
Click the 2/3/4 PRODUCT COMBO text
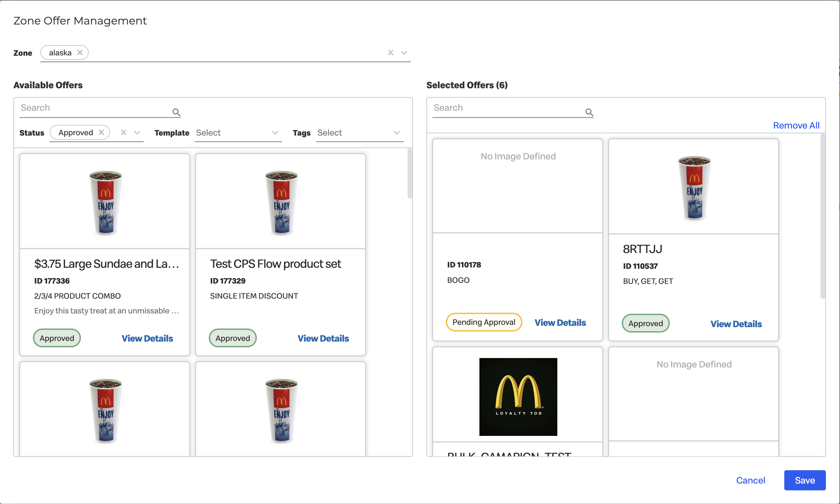77,296
